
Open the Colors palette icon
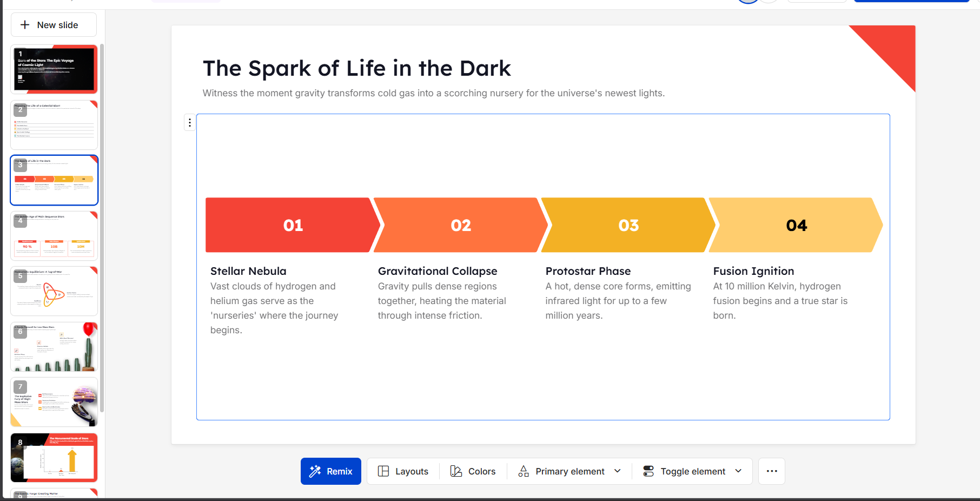click(456, 471)
